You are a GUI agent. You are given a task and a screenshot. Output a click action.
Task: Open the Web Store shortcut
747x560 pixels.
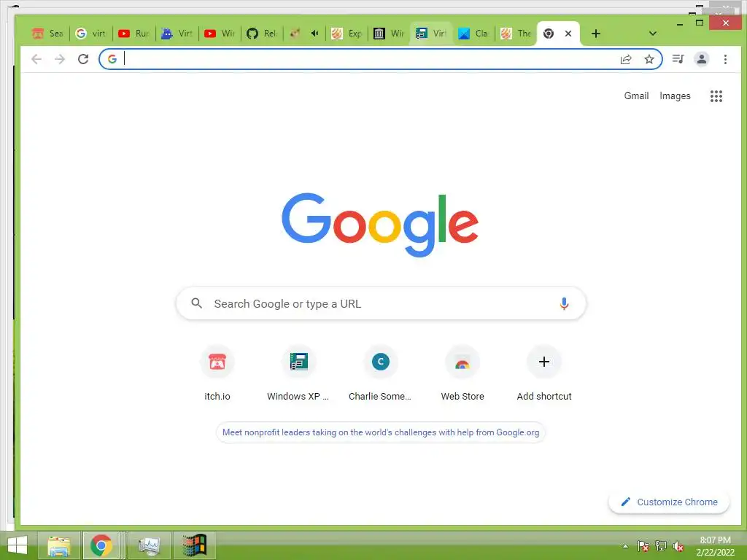tap(462, 373)
